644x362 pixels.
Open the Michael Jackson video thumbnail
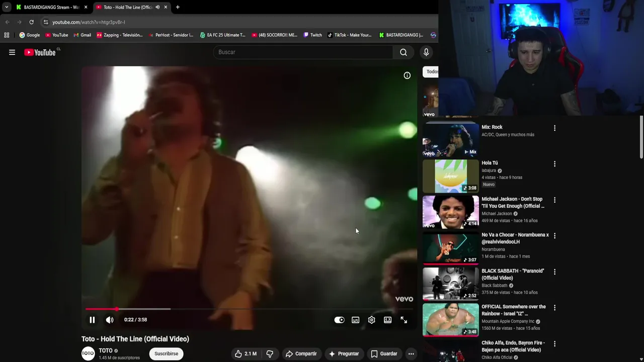(x=451, y=212)
